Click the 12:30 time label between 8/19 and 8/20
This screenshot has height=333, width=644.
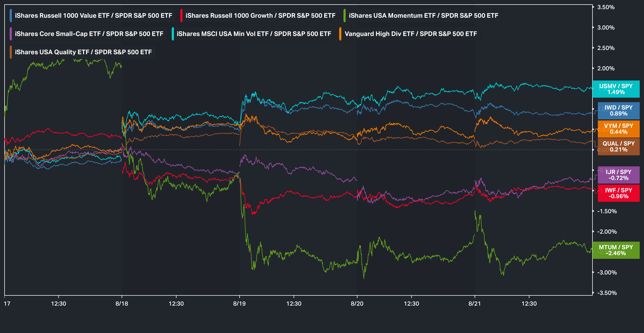(x=294, y=304)
